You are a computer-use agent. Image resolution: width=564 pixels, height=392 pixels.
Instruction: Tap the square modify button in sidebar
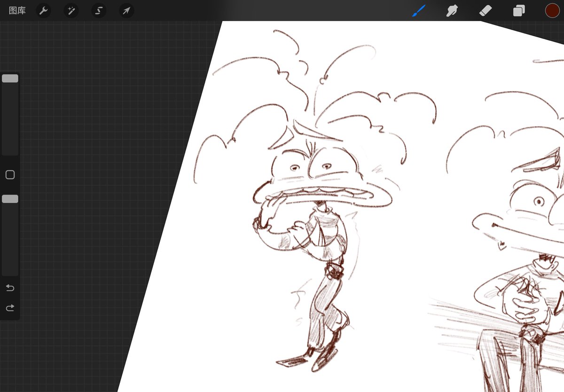(10, 175)
